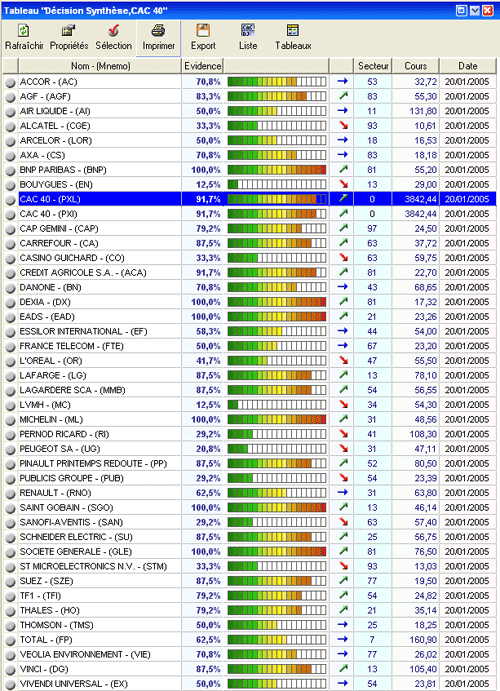Click the 83,3% evidence value for AGF

click(x=208, y=97)
